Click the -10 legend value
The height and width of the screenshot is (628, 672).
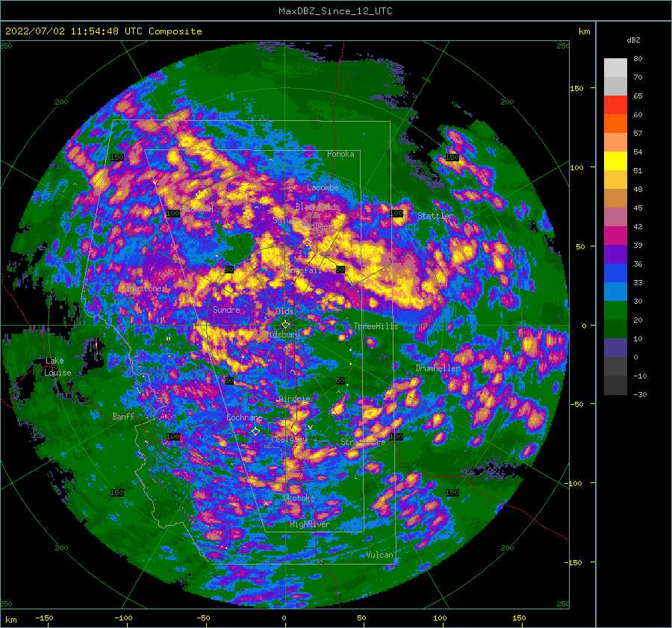(640, 376)
